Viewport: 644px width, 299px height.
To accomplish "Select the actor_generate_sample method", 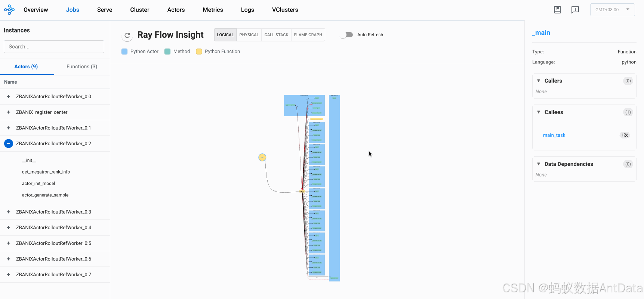I will pyautogui.click(x=45, y=195).
